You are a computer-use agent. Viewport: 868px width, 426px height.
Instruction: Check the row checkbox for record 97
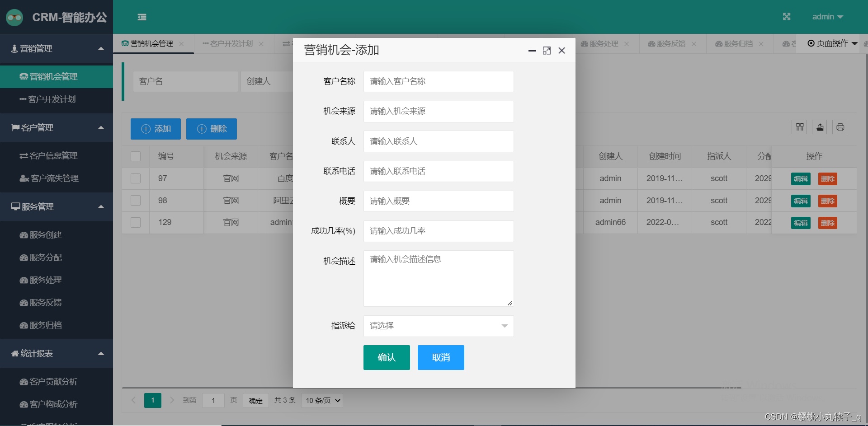(135, 178)
